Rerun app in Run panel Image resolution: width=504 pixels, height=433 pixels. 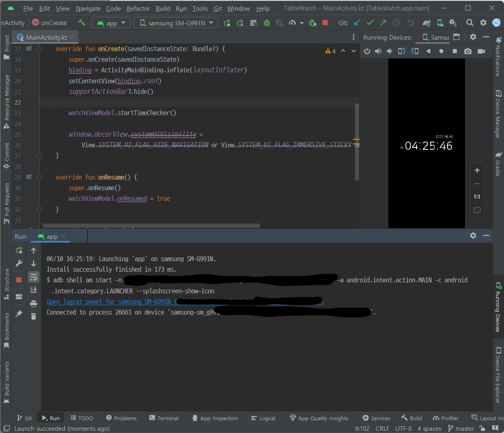(19, 250)
